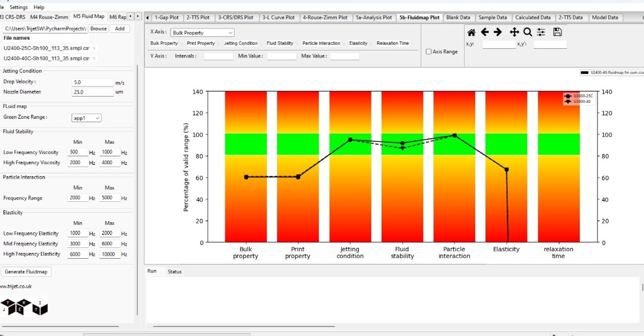Expand the Green Zone Range dropdown

[x=86, y=118]
